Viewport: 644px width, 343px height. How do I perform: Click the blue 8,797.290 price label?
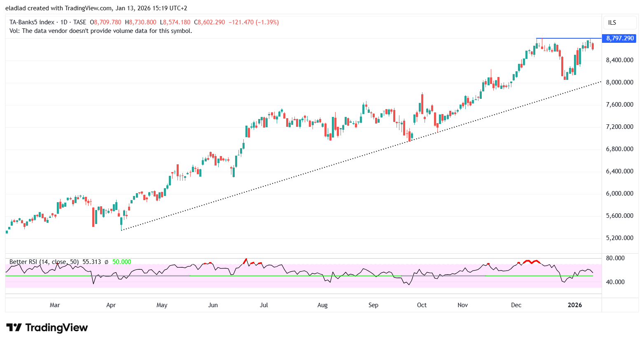point(619,38)
